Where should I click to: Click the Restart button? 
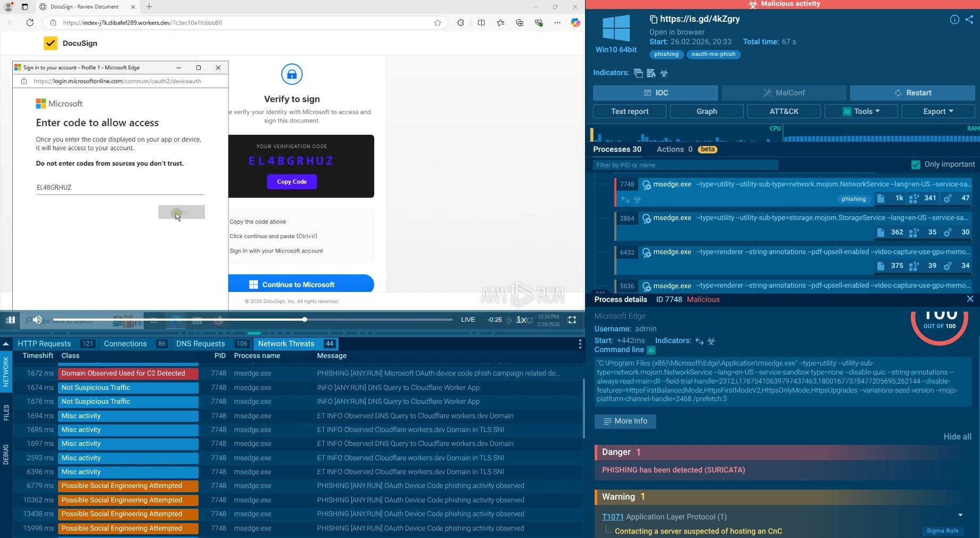pyautogui.click(x=912, y=93)
